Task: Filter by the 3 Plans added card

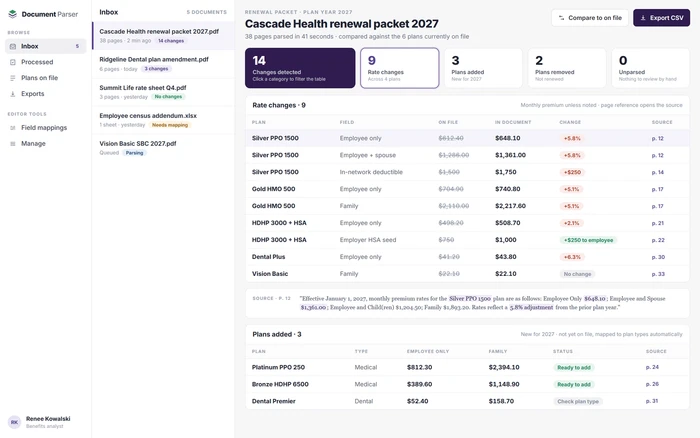Action: 483,68
